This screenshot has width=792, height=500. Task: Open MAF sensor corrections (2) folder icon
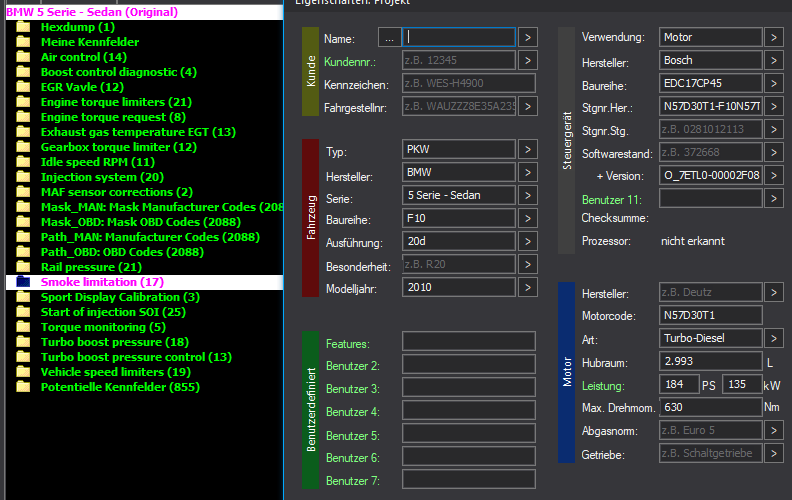(x=23, y=192)
